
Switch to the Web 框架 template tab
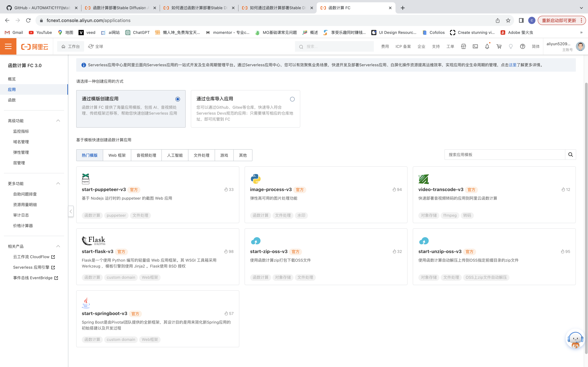pyautogui.click(x=117, y=155)
